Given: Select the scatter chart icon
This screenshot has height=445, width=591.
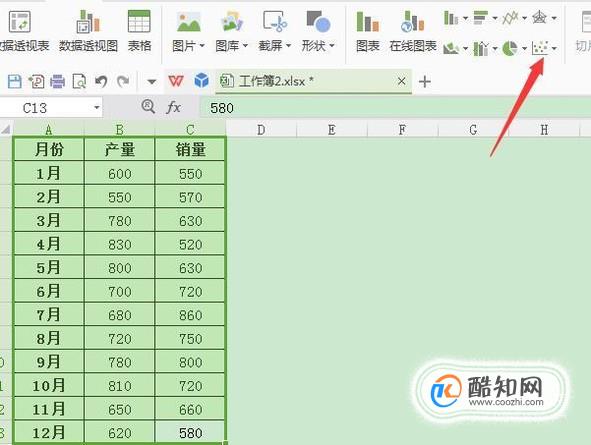Looking at the screenshot, I should tap(540, 48).
